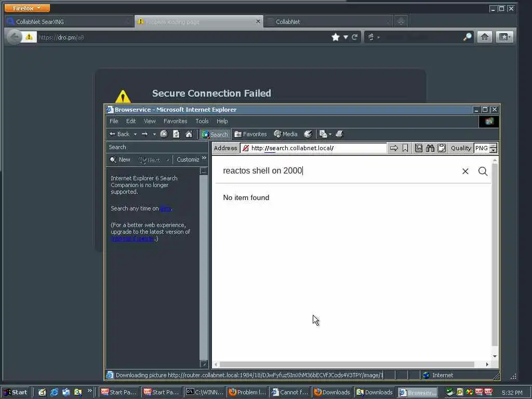Screen dimensions: 532x399
Task: Open Firefox search engine selector dropdown
Action: (373, 37)
